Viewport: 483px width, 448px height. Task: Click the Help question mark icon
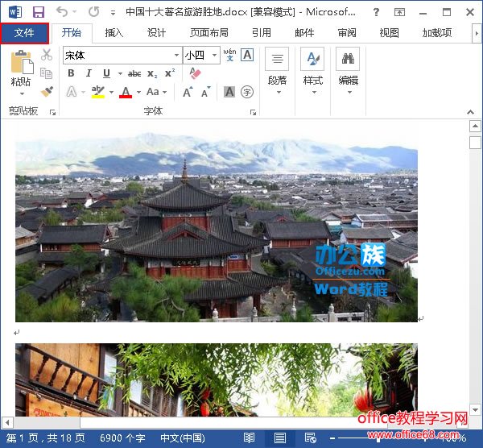tap(376, 12)
